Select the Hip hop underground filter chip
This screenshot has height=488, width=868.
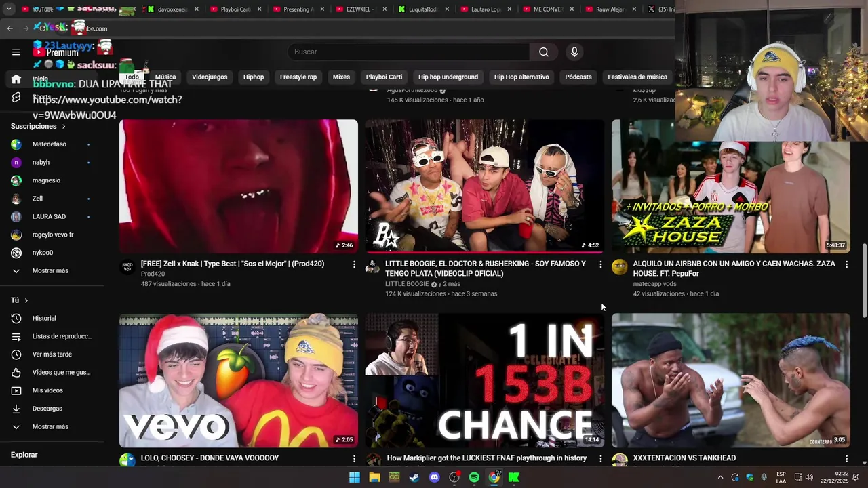(448, 77)
